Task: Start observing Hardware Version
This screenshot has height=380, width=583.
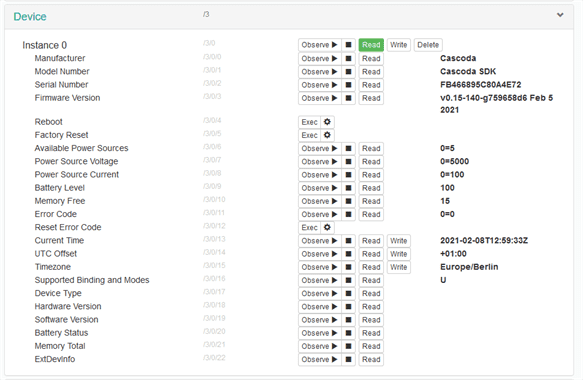Action: tap(319, 307)
